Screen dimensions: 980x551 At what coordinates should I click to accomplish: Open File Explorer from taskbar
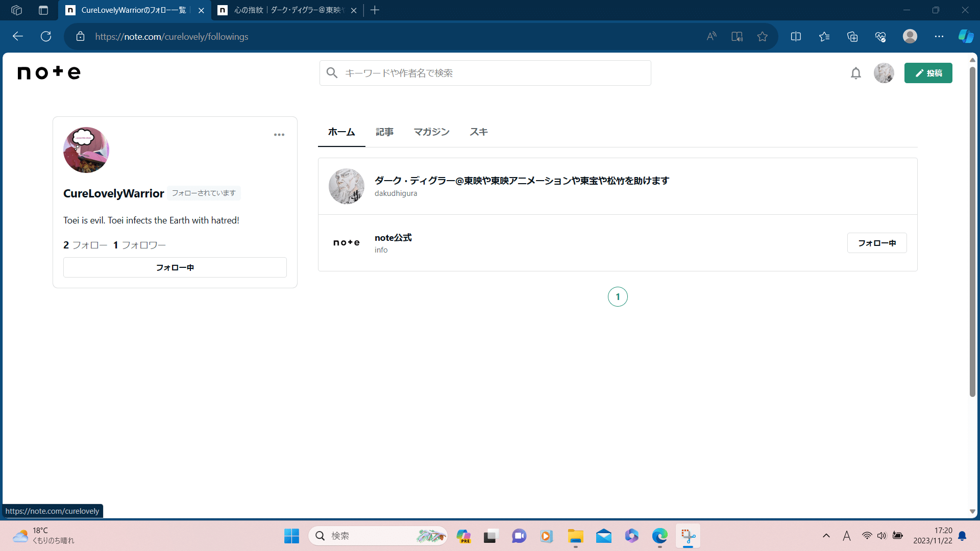tap(575, 536)
